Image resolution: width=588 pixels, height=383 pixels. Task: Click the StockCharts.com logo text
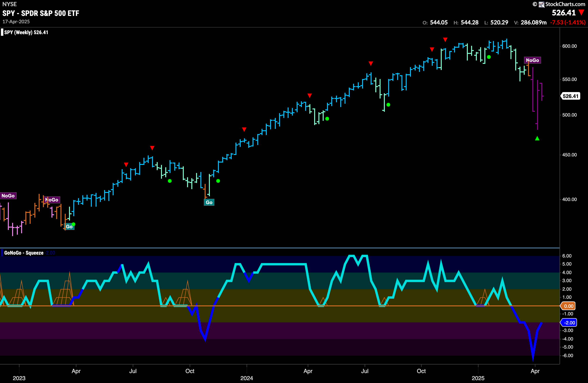tap(565, 4)
